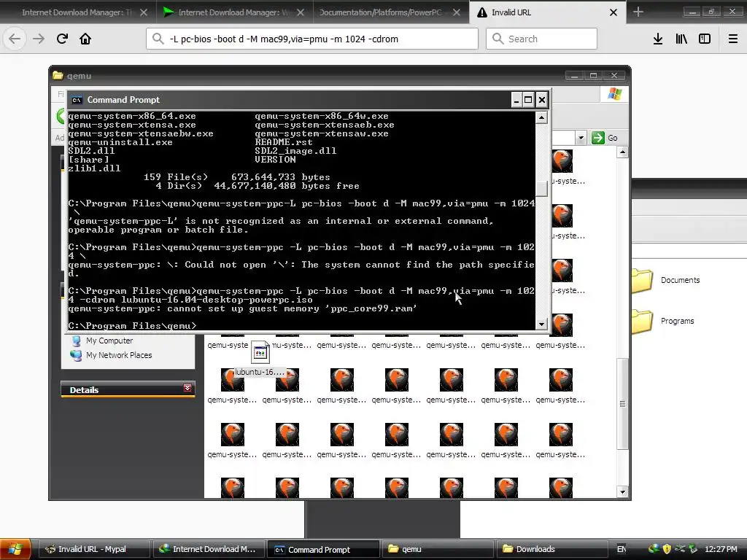Switch to first Internet Download Manager tab

click(x=77, y=12)
